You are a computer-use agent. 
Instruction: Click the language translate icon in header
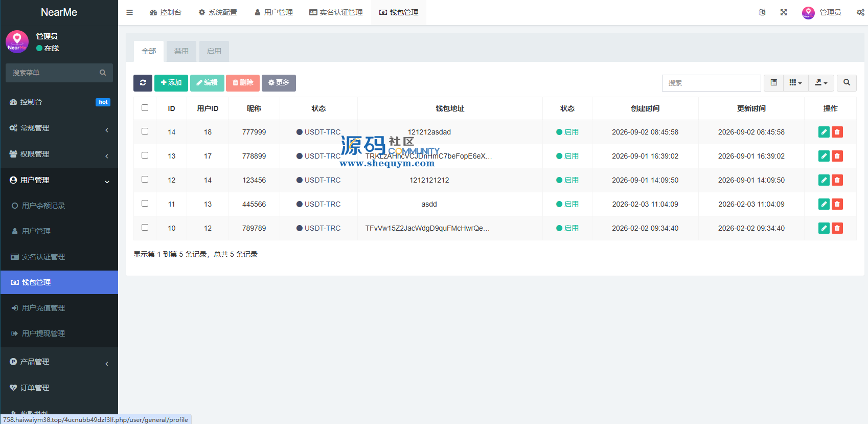(762, 12)
